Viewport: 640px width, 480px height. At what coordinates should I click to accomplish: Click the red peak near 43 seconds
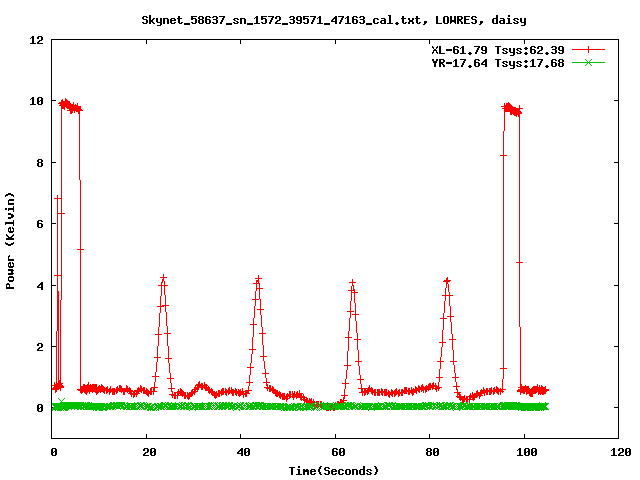258,280
